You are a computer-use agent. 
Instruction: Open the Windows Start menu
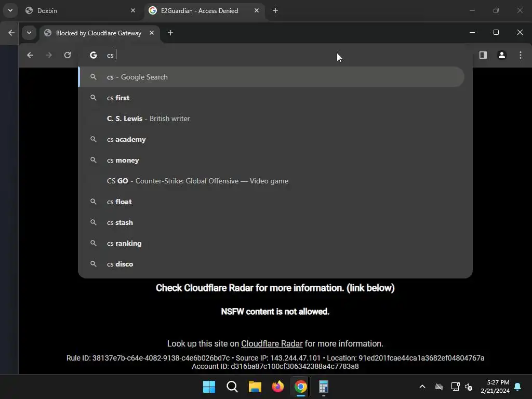click(209, 387)
